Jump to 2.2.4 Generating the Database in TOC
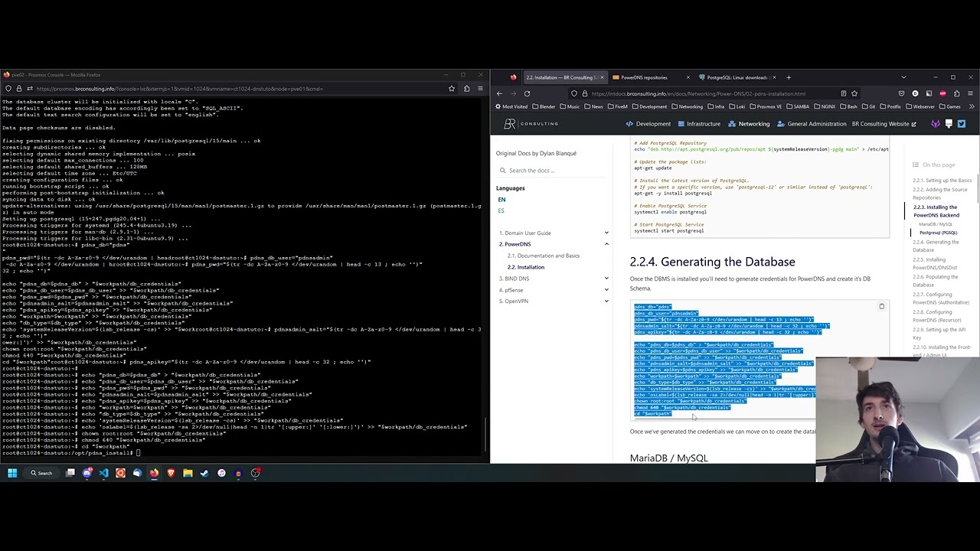Viewport: 980px width, 551px height. tap(936, 246)
